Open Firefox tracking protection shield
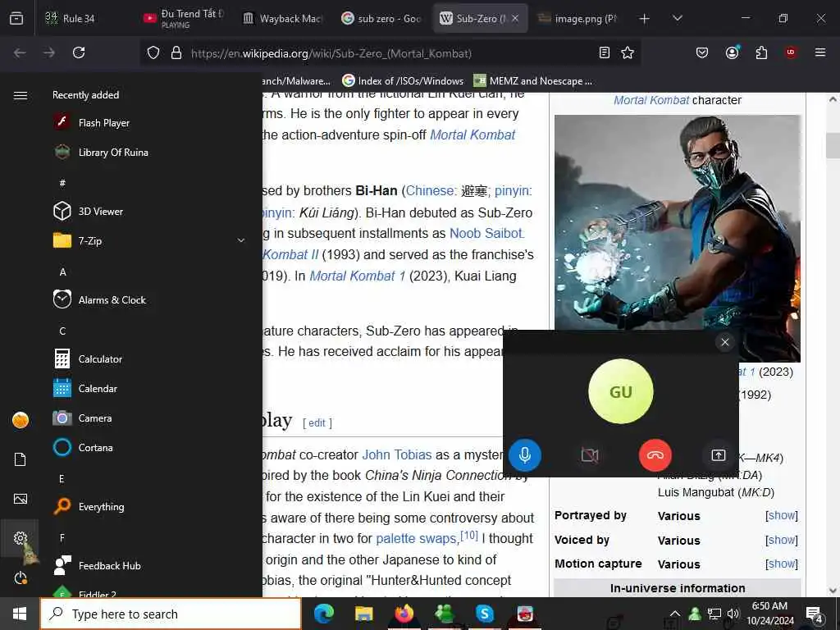 pyautogui.click(x=153, y=52)
